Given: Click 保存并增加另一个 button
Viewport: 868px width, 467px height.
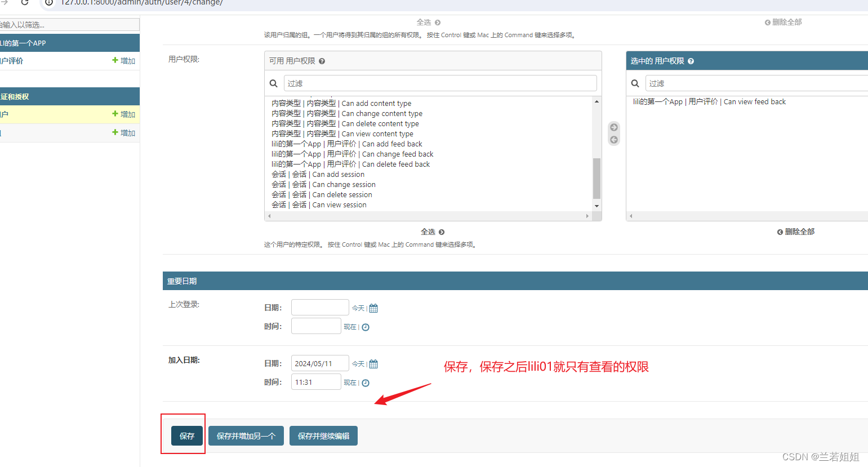Looking at the screenshot, I should click(x=246, y=436).
